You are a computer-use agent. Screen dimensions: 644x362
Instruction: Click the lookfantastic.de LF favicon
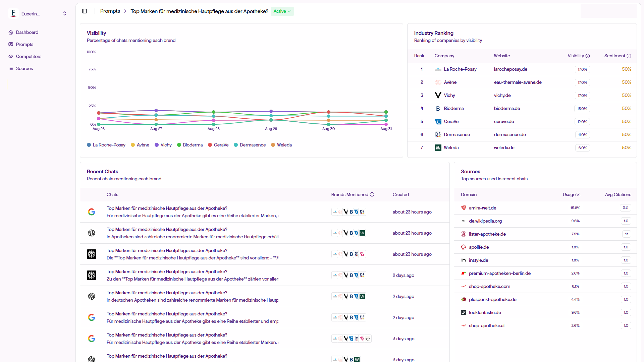(464, 312)
